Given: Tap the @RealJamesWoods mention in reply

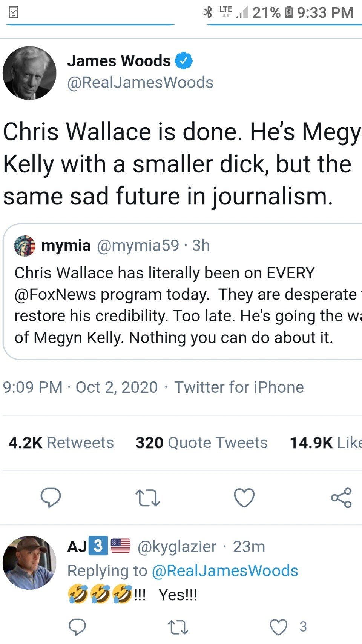Looking at the screenshot, I should point(225,571).
